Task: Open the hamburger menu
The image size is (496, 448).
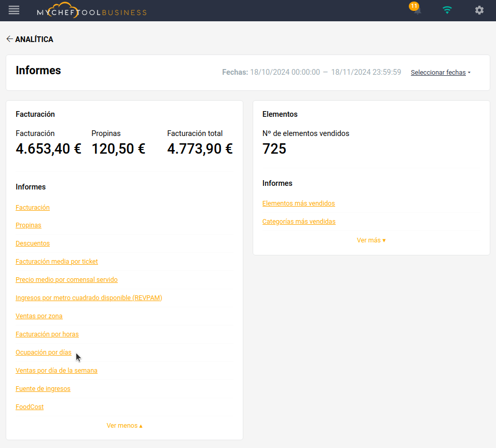Action: (x=14, y=10)
